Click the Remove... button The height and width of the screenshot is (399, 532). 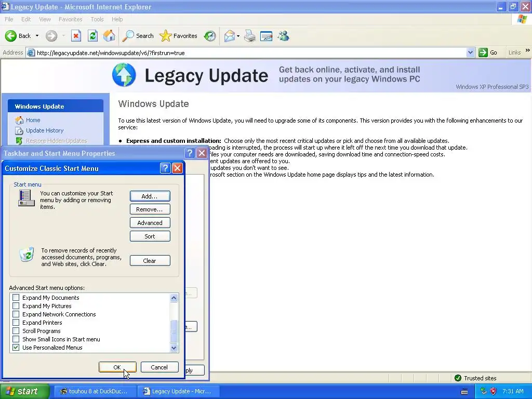click(150, 209)
